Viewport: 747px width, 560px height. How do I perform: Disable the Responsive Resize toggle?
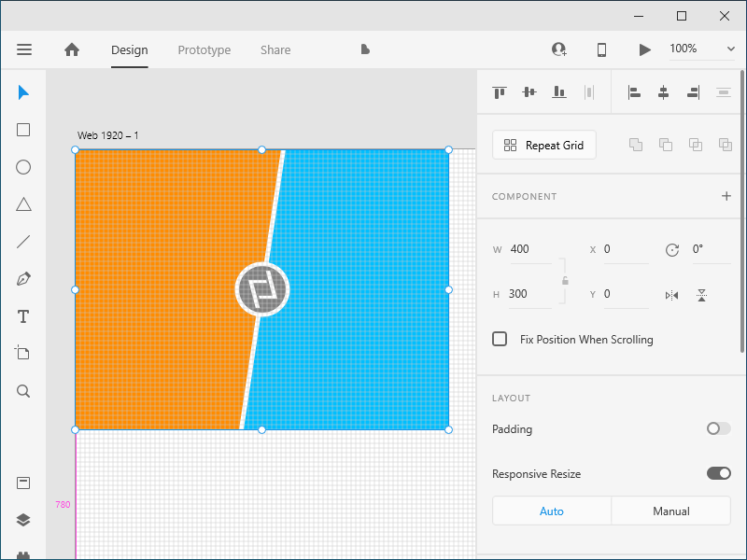(718, 473)
